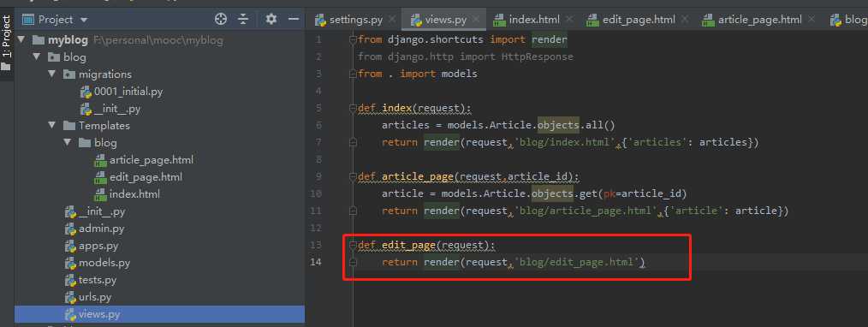Click 'blog/edit_page.html' string on line 14
868x327 pixels.
click(576, 262)
